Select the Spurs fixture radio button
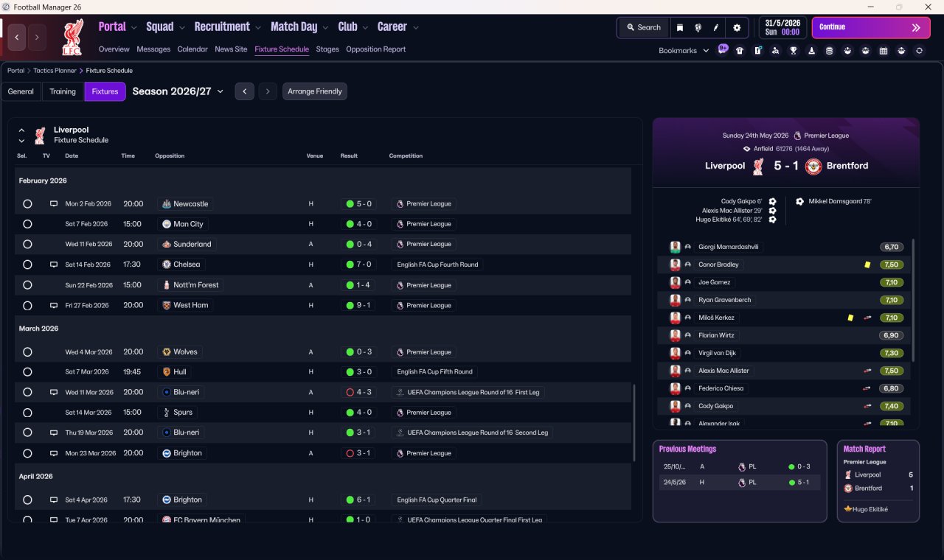Image resolution: width=944 pixels, height=560 pixels. 27,413
